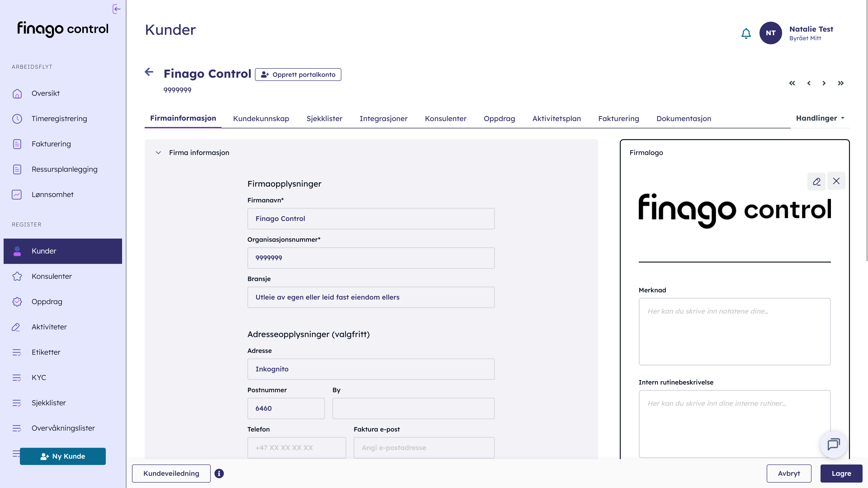This screenshot has width=868, height=488.
Task: Open the Oversikt home icon
Action: (17, 93)
